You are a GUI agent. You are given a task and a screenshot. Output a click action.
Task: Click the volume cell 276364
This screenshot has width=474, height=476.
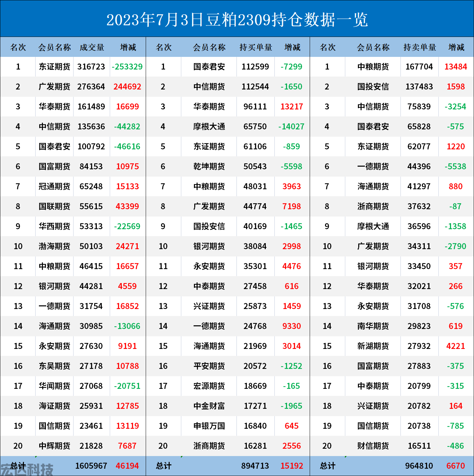click(x=91, y=86)
